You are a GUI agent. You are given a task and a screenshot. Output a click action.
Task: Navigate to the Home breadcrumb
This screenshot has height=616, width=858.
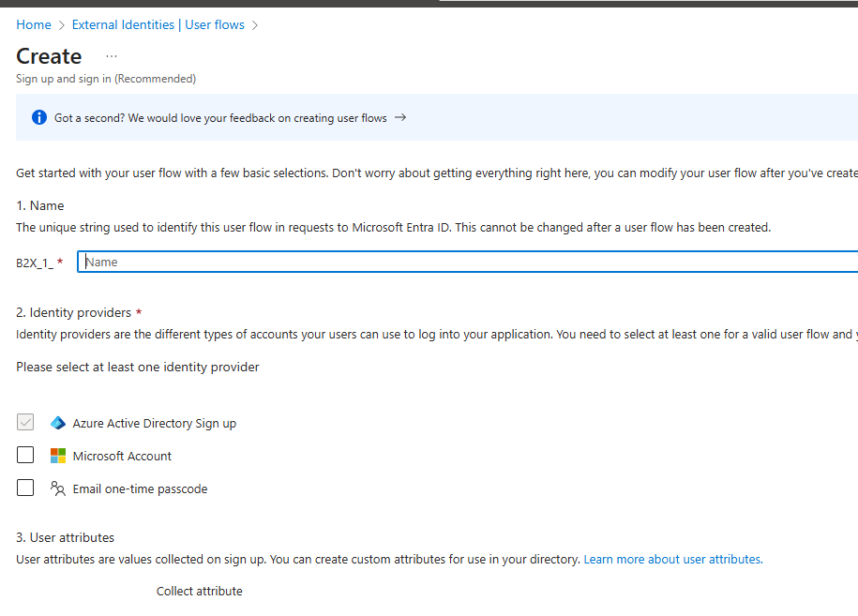[x=33, y=24]
